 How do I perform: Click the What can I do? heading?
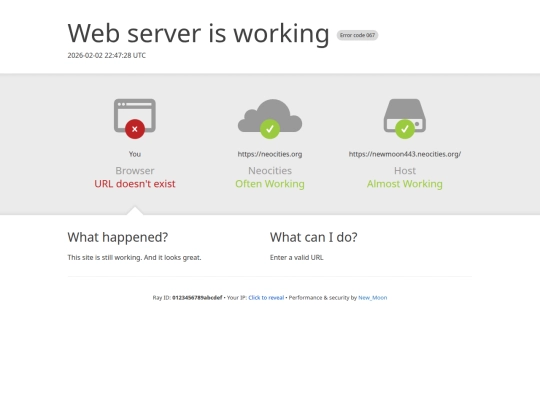pos(314,237)
